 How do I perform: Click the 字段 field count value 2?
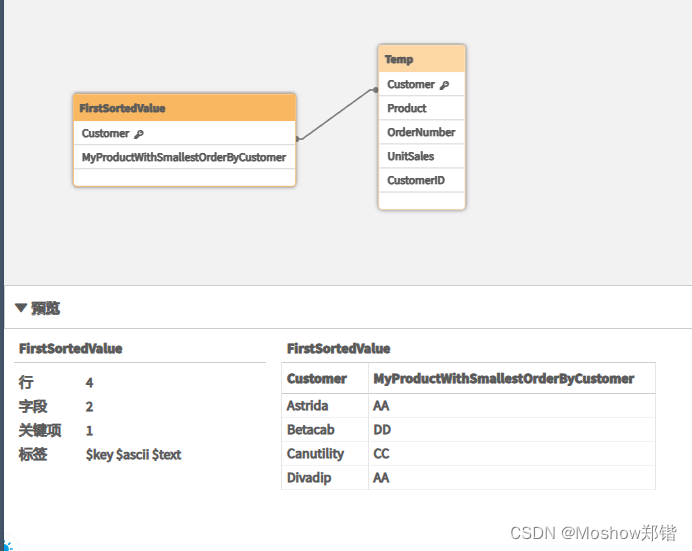tap(89, 406)
